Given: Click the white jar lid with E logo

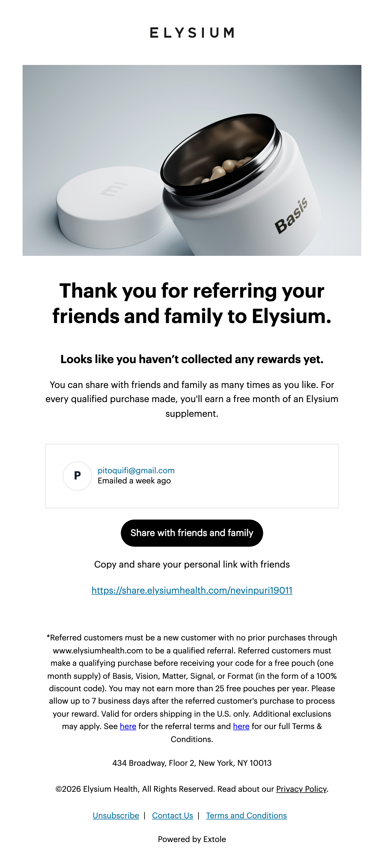Looking at the screenshot, I should (111, 206).
